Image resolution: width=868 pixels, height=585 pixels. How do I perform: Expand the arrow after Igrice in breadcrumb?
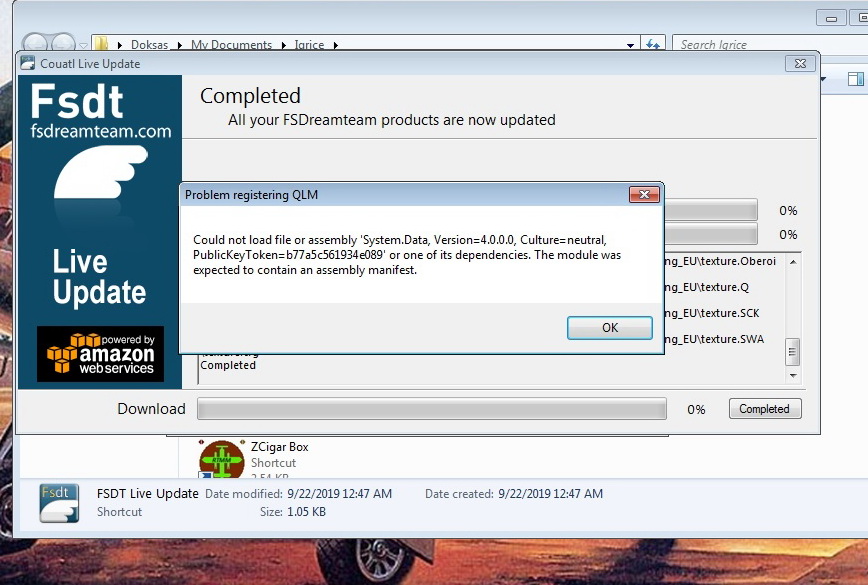335,45
